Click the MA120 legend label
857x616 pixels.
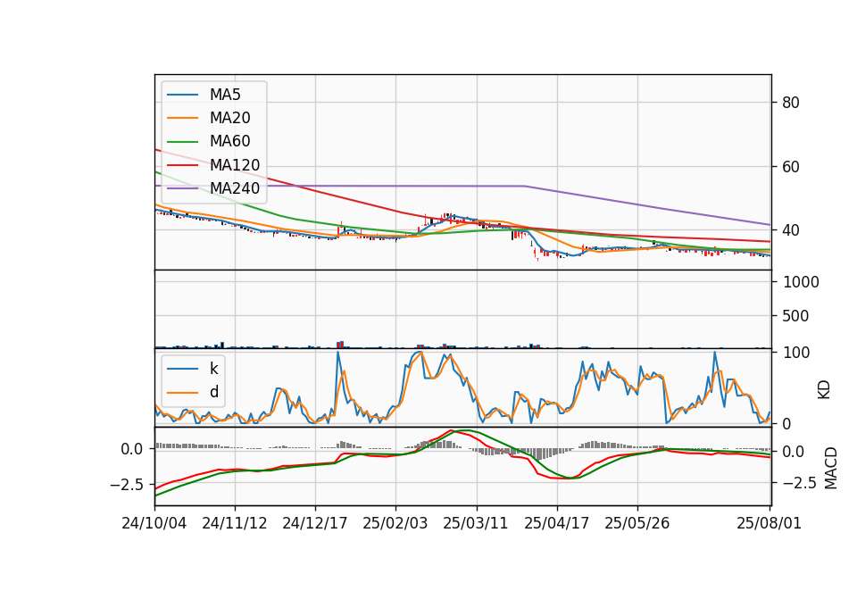coord(235,165)
